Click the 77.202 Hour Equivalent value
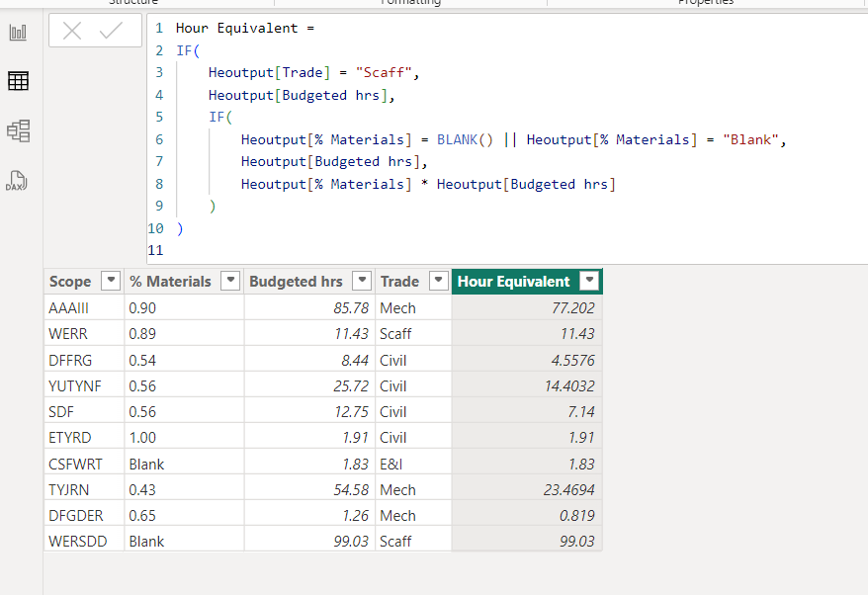Image resolution: width=868 pixels, height=595 pixels. pos(573,307)
